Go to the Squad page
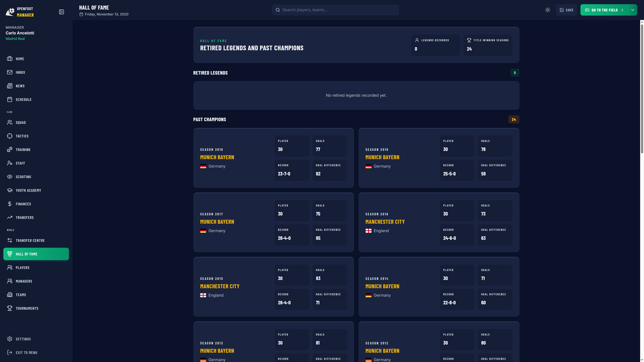Image resolution: width=644 pixels, height=362 pixels. click(36, 122)
